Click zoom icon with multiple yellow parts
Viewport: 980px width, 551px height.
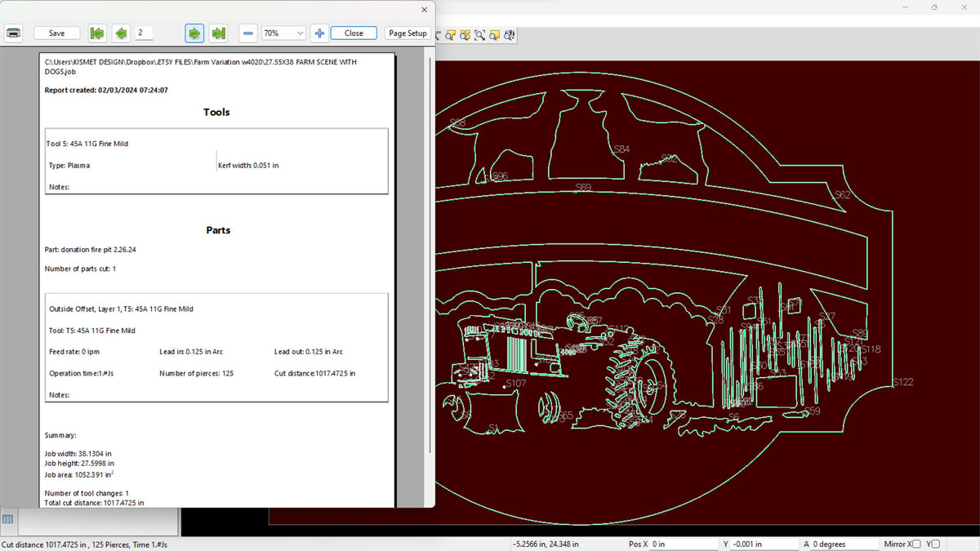pos(465,35)
